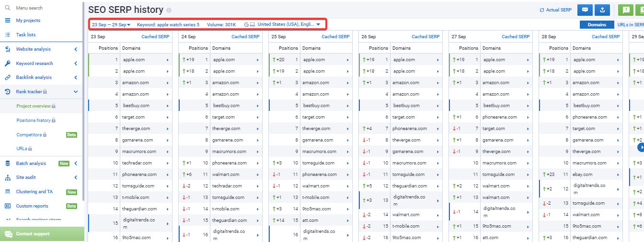Screen dimensions: 644x242
Task: Click arrow next to tomsguide.com in 25 Sep
Action: pyautogui.click(x=348, y=163)
